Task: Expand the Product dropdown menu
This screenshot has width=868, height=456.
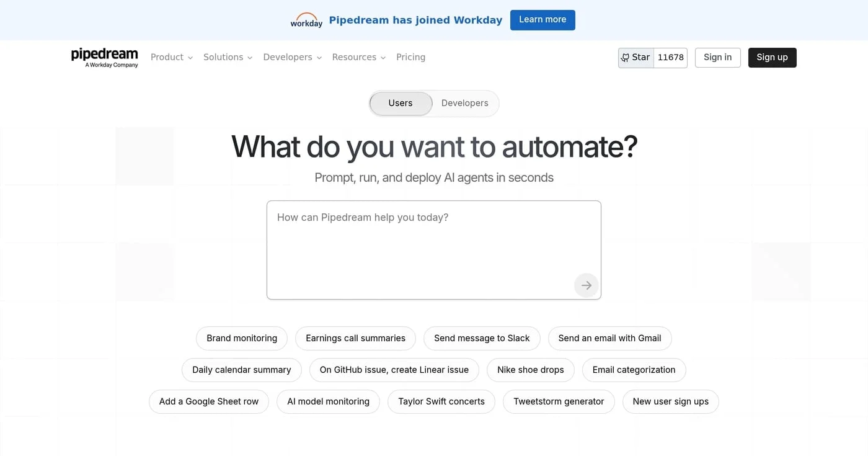Action: [172, 57]
